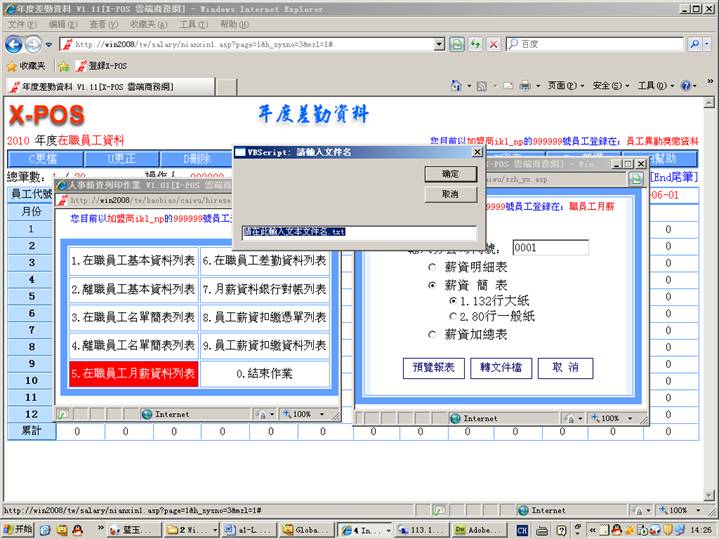
Task: Open the 安全(S) dropdown menu
Action: [x=610, y=86]
